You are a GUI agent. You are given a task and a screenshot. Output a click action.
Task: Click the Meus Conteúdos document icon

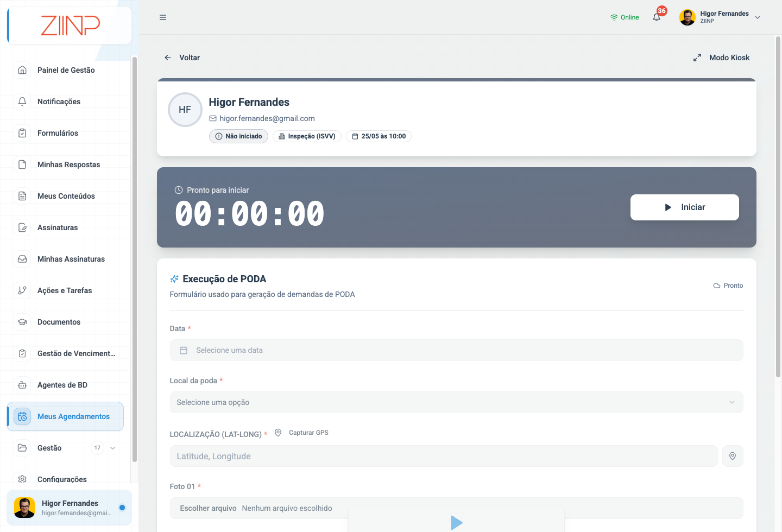[x=22, y=196]
